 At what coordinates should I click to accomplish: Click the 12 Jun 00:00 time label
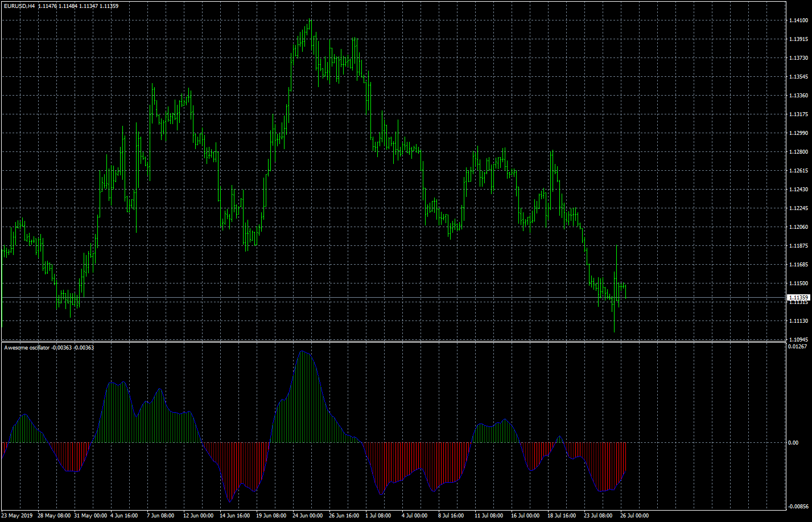tap(199, 516)
